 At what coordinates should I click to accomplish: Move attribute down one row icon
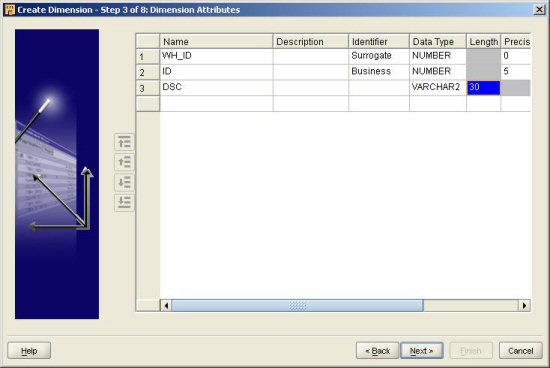pyautogui.click(x=124, y=182)
